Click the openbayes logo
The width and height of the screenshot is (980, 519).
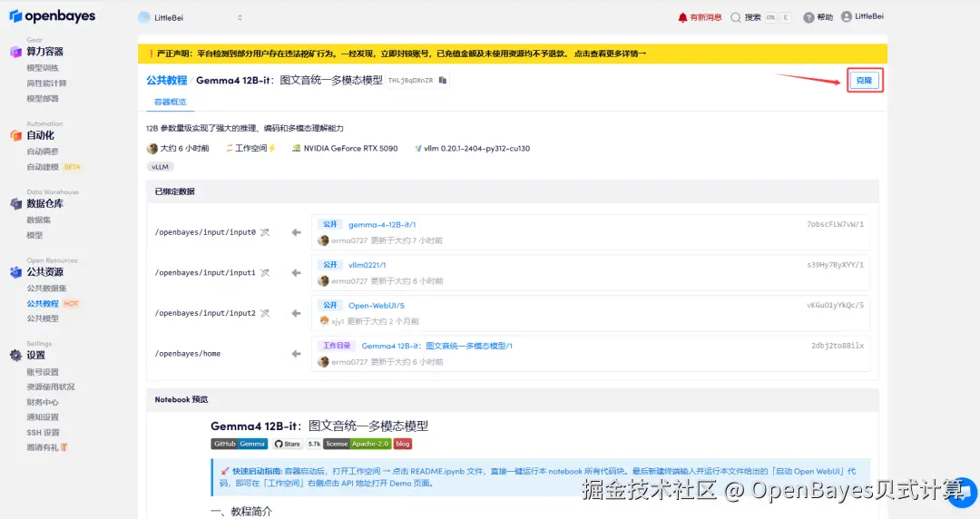(53, 16)
